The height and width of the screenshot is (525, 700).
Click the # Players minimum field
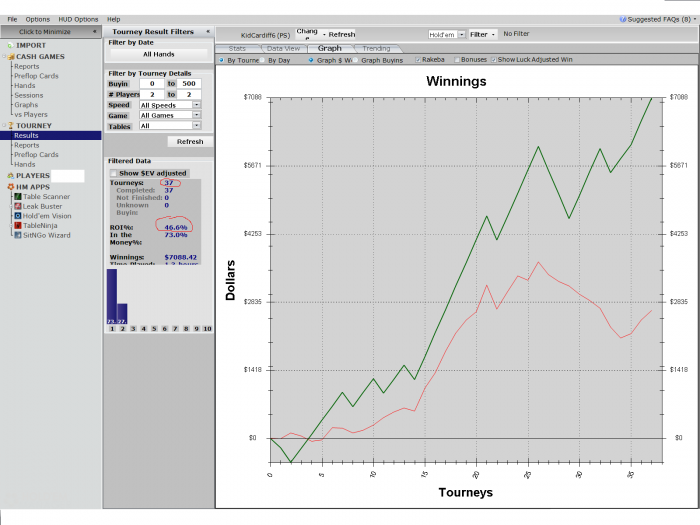[152, 94]
